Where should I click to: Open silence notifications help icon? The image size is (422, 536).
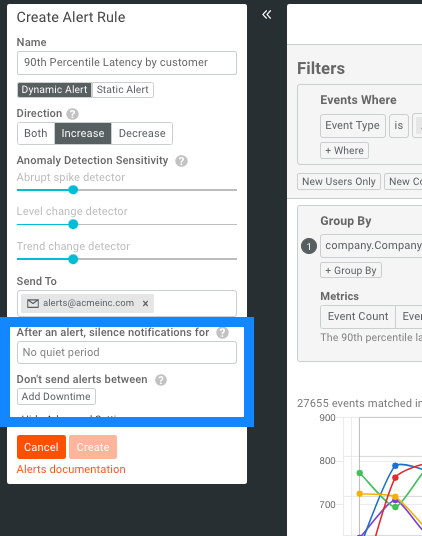(222, 333)
